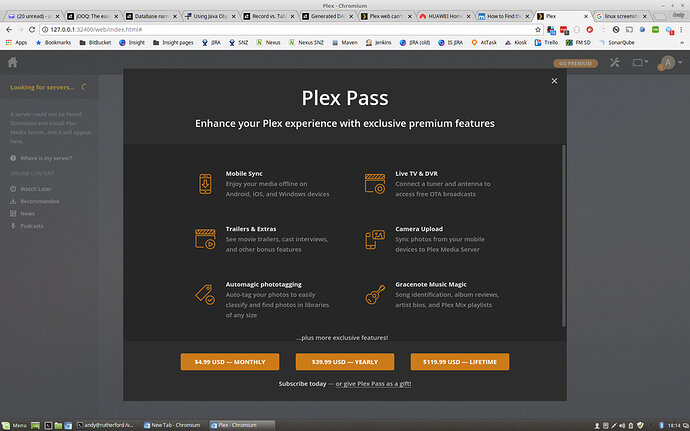690x431 pixels.
Task: Switch to the (20 unread) mail tab
Action: click(x=34, y=16)
